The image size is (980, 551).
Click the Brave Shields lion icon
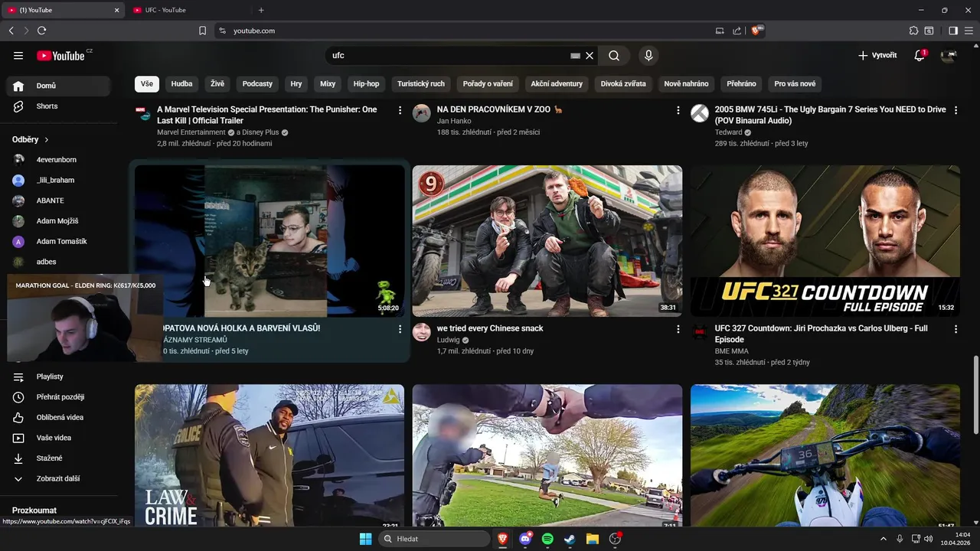click(x=756, y=31)
